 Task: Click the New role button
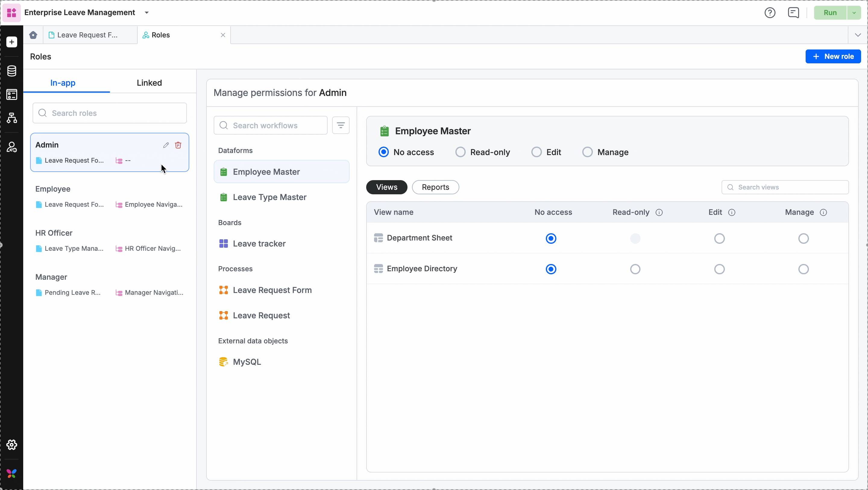pos(833,56)
